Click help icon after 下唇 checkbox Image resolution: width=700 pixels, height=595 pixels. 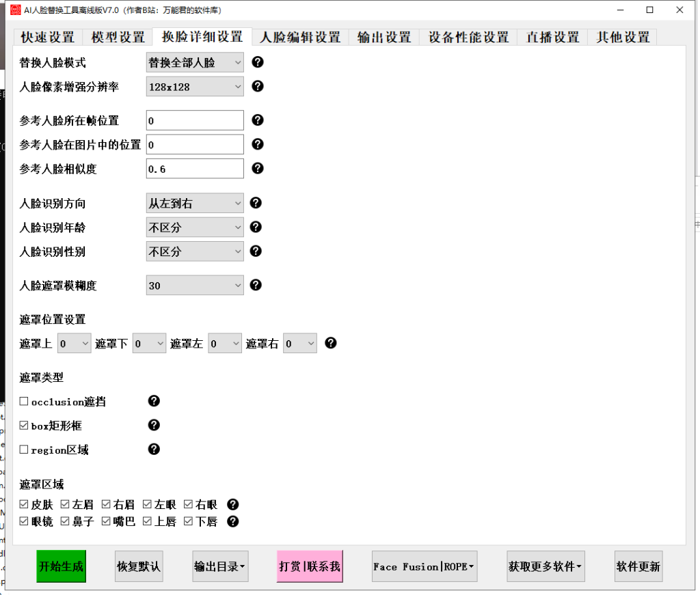(x=233, y=521)
